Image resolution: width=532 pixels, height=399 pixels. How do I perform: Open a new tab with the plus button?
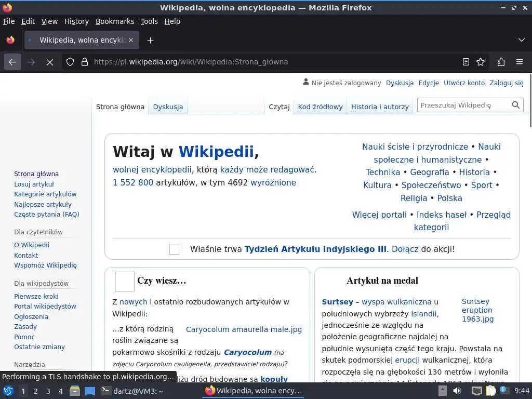[x=150, y=41]
